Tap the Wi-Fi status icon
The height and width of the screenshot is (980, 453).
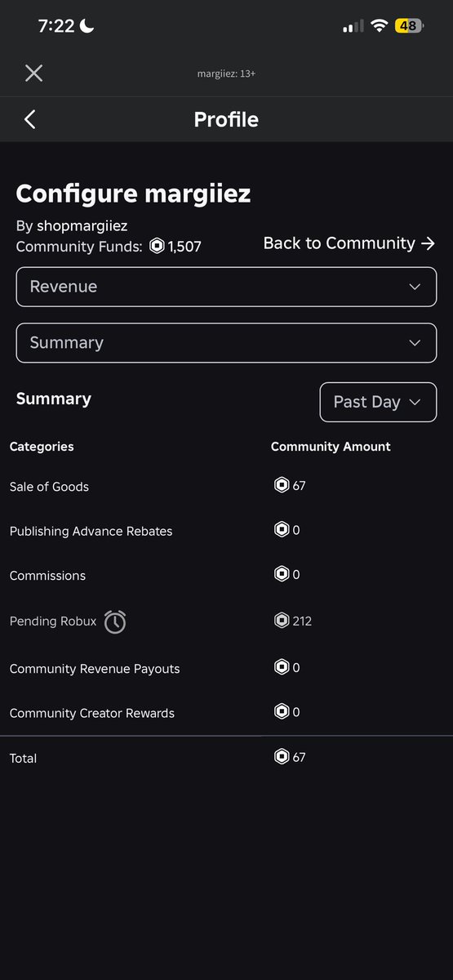coord(378,26)
